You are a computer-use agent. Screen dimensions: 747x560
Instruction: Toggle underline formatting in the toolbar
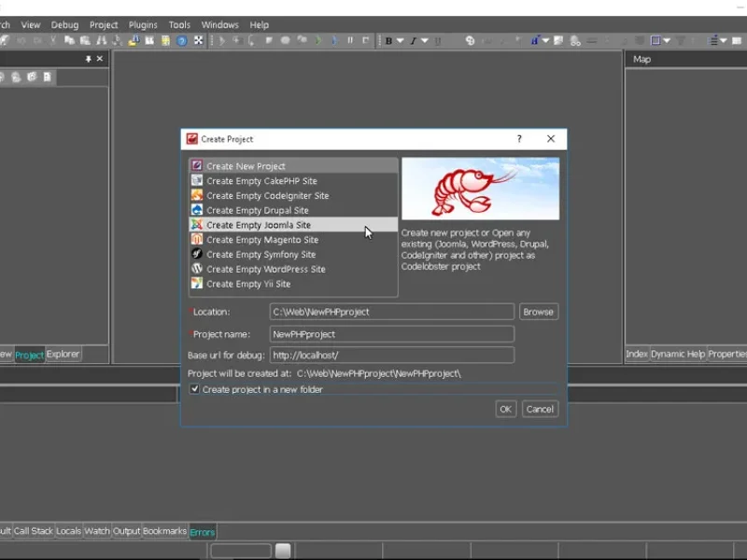pyautogui.click(x=438, y=40)
